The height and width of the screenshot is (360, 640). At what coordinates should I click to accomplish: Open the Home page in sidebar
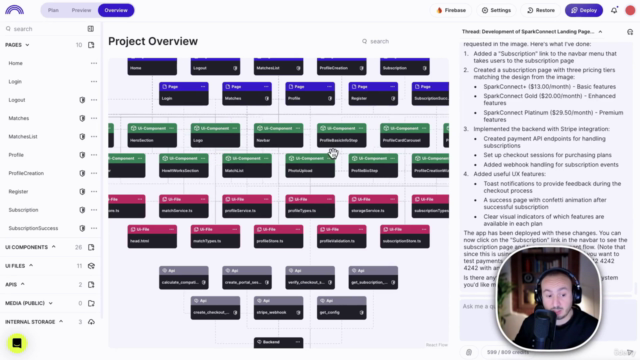[x=16, y=63]
